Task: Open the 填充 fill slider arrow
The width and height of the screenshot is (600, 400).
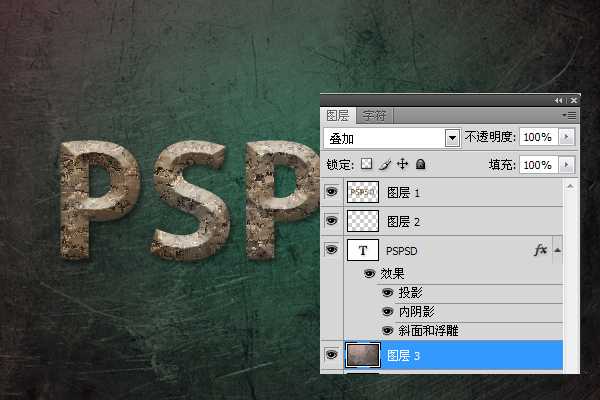Action: click(568, 164)
